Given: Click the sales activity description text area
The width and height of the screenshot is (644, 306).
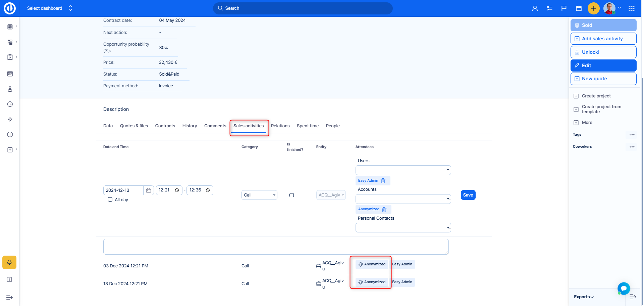Looking at the screenshot, I should click(276, 247).
